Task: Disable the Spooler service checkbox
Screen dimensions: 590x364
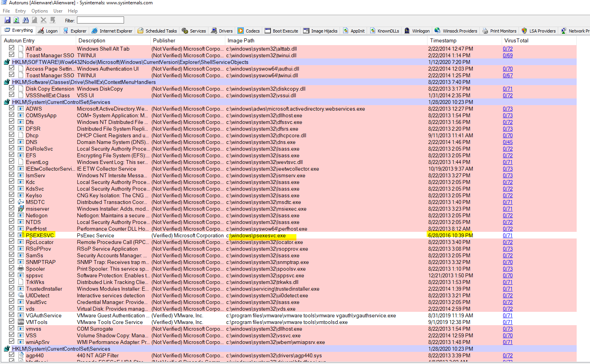Action: [x=12, y=268]
